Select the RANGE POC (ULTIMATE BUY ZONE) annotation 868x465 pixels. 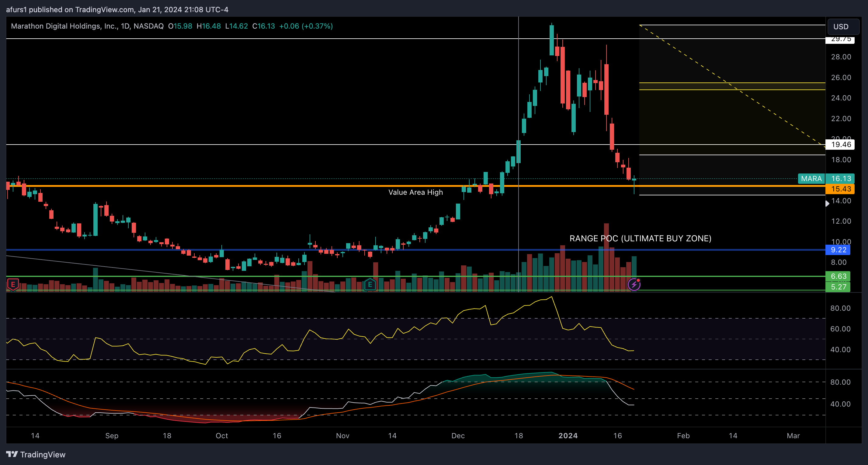(x=640, y=238)
